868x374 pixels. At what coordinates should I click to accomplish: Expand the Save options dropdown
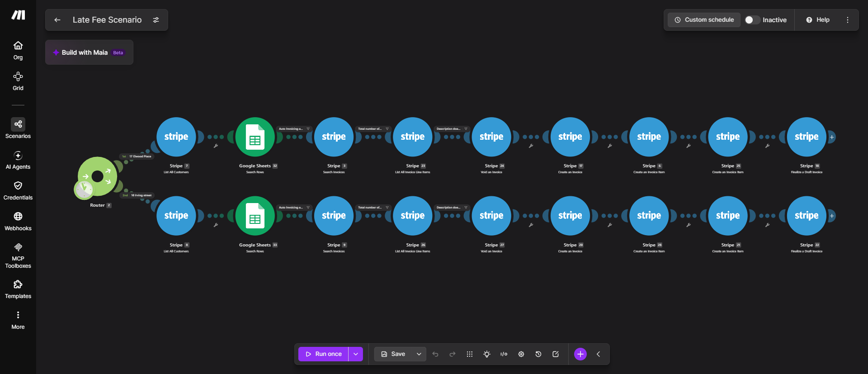click(x=419, y=354)
